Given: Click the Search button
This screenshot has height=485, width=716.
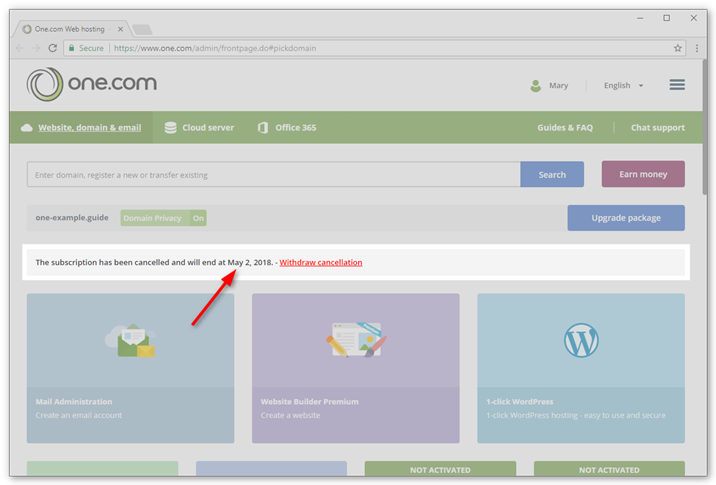Looking at the screenshot, I should [552, 174].
